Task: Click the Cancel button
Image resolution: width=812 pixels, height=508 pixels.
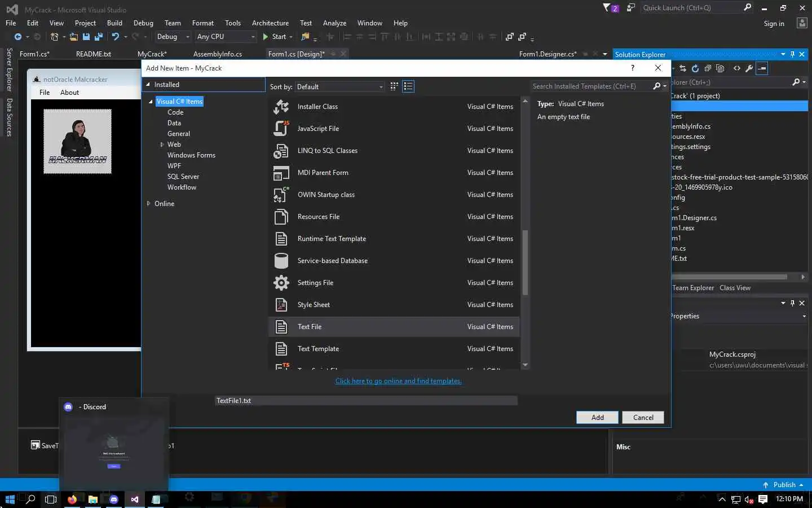Action: pos(643,418)
